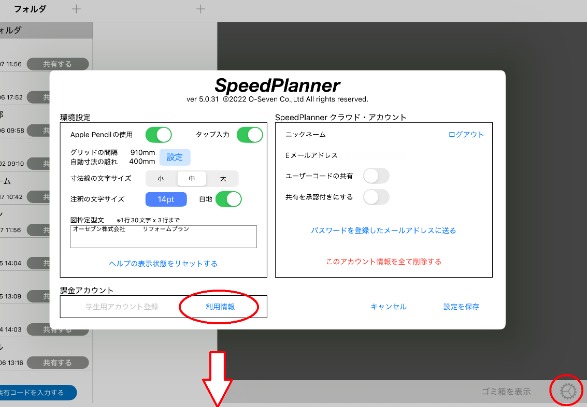Click 学生用アカウント登録
This screenshot has height=407, width=587.
(x=122, y=307)
